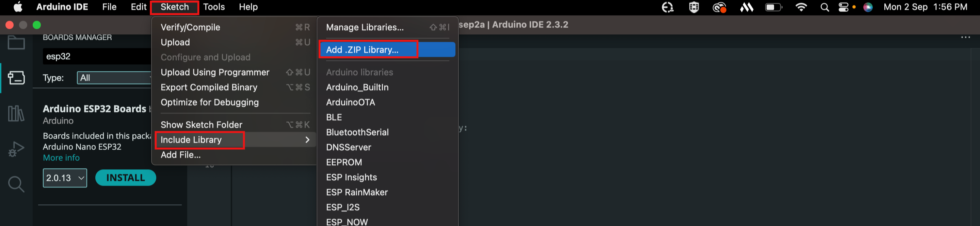
Task: Expand the Include Library submenu arrow
Action: click(x=307, y=140)
